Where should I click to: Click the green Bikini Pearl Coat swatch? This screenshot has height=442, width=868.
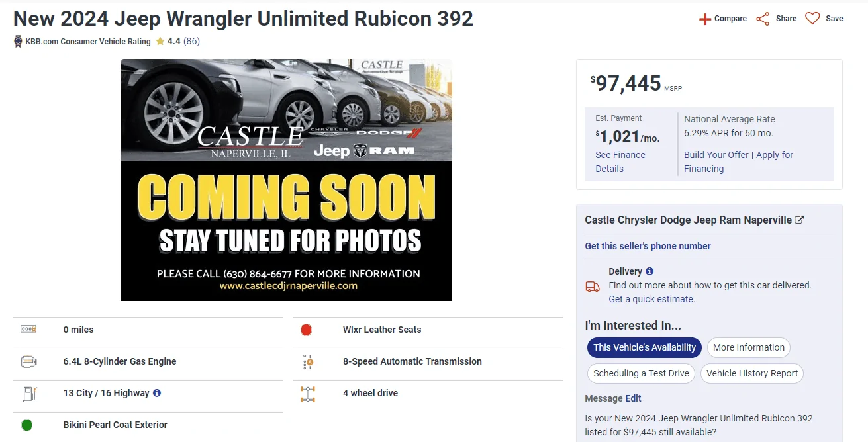point(27,425)
